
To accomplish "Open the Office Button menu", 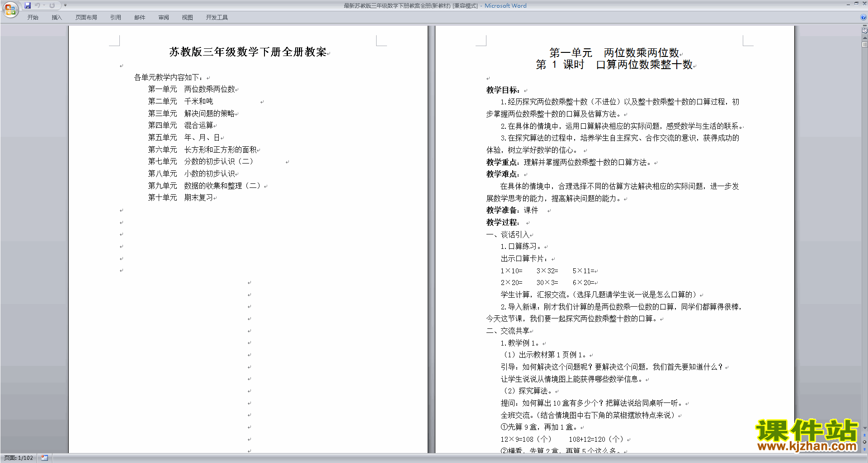I will (10, 9).
